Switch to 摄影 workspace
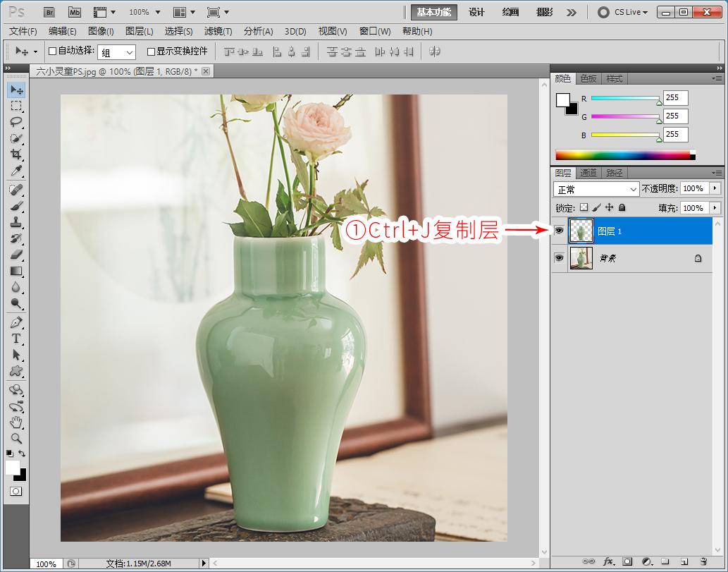This screenshot has height=572, width=728. tap(545, 12)
